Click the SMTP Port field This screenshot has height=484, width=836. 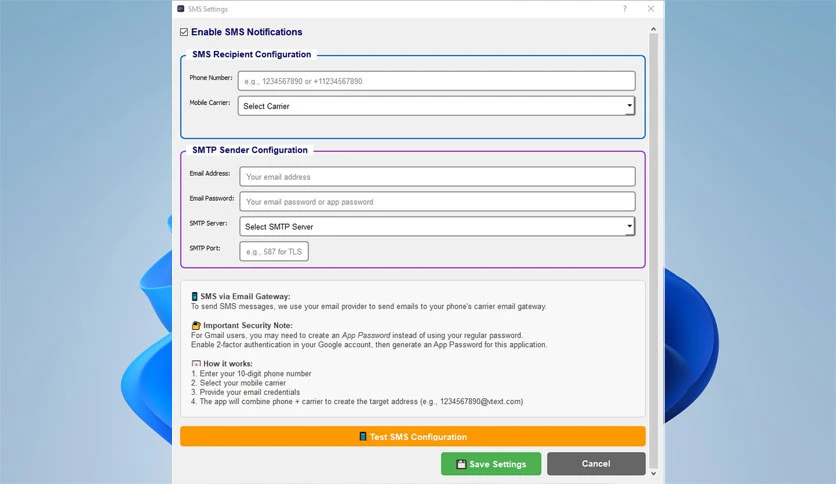[274, 251]
